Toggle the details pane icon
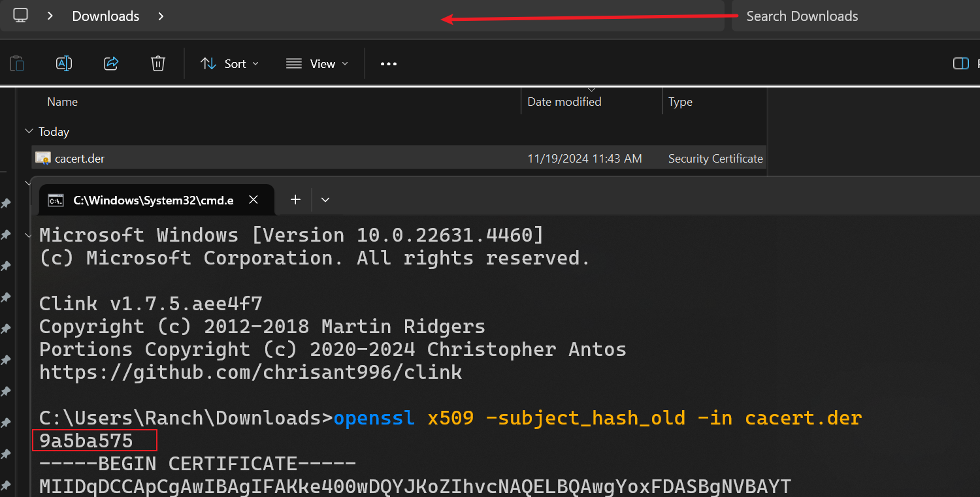Screen dimensions: 980x497 tap(960, 63)
